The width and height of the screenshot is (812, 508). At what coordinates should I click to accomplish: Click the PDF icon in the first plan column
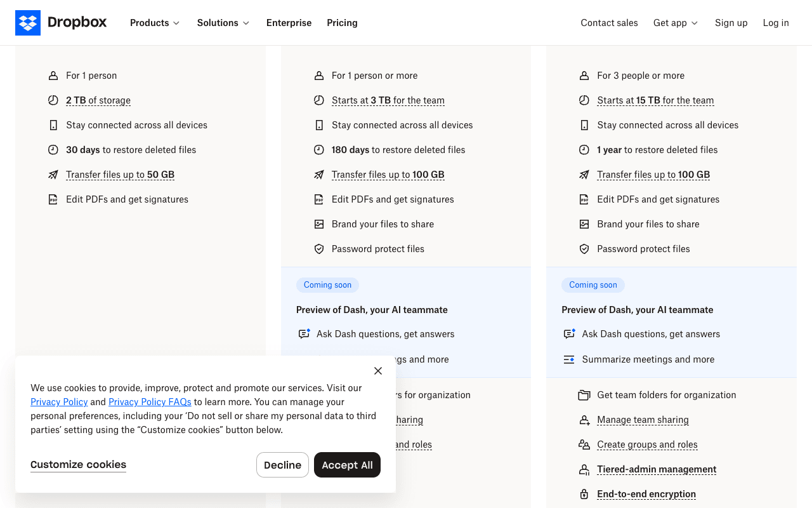click(x=53, y=199)
